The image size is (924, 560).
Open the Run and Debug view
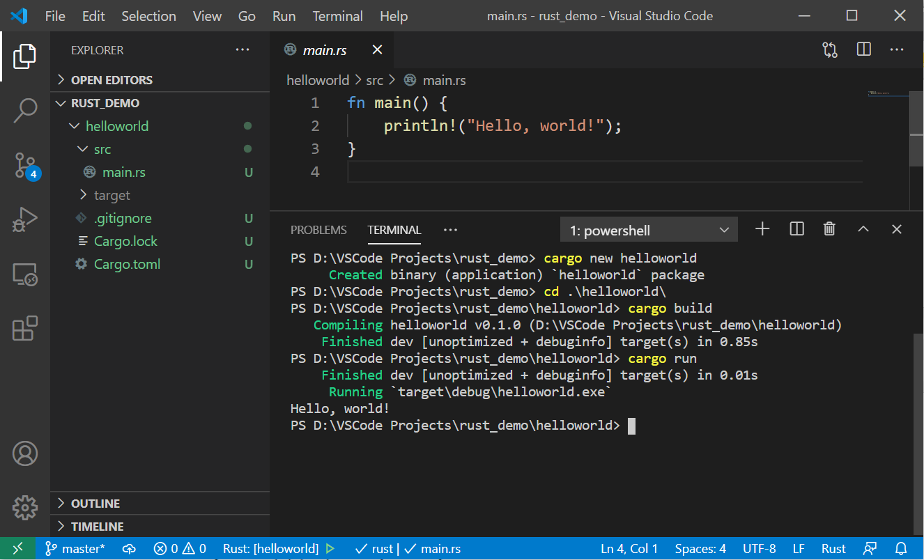coord(25,219)
